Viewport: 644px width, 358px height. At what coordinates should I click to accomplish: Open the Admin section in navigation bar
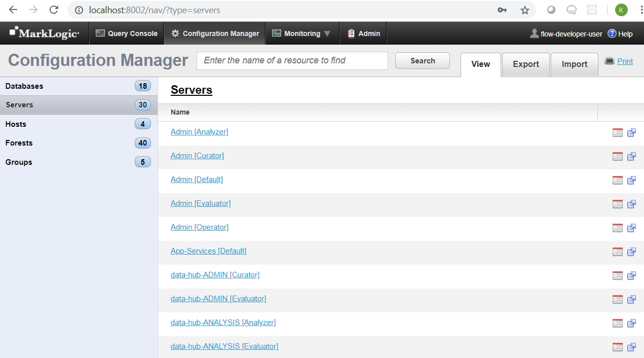(363, 33)
